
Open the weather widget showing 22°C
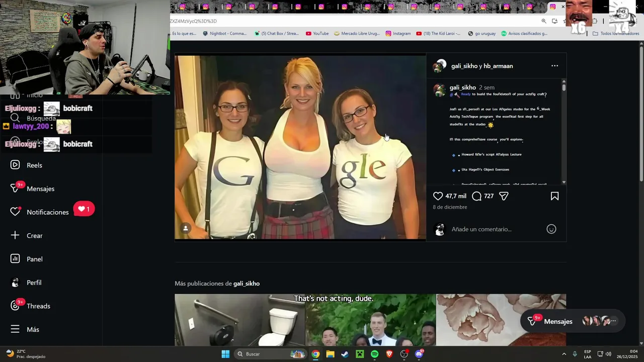25,354
